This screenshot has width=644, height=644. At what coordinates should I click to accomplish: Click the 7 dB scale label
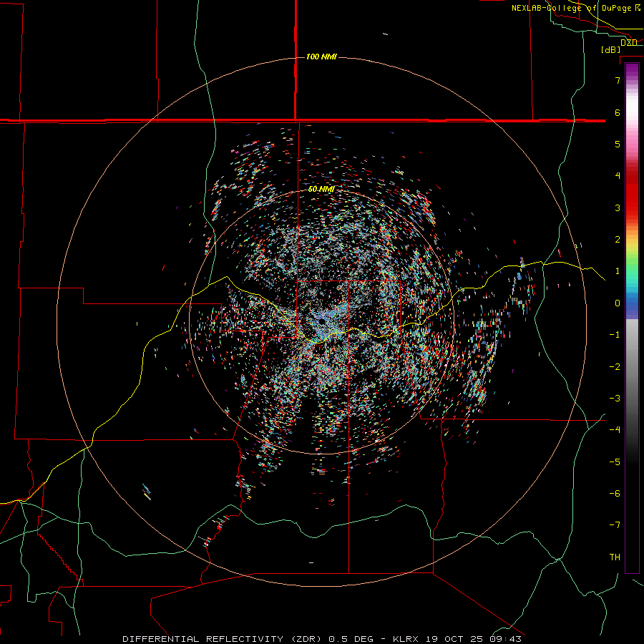[x=618, y=80]
